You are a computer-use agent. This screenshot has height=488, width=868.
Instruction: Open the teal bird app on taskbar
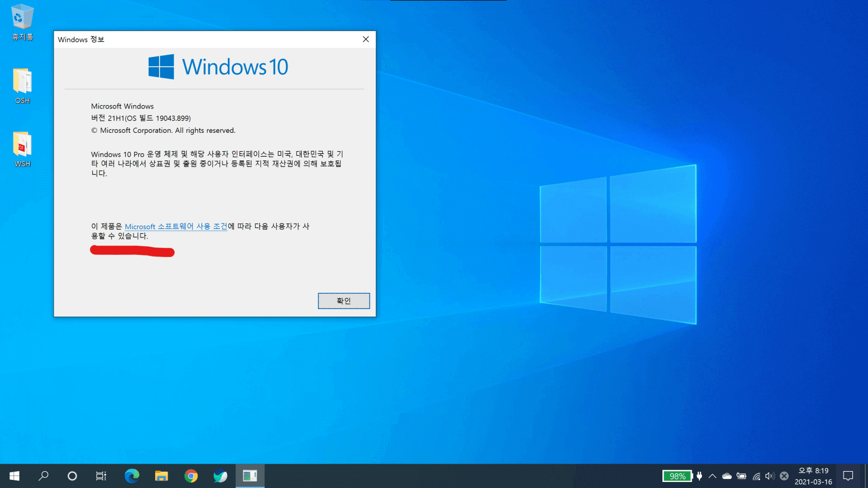(x=220, y=476)
